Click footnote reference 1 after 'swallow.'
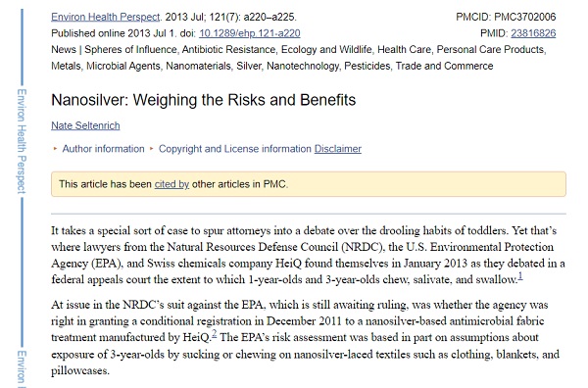This screenshot has width=588, height=388. [520, 276]
